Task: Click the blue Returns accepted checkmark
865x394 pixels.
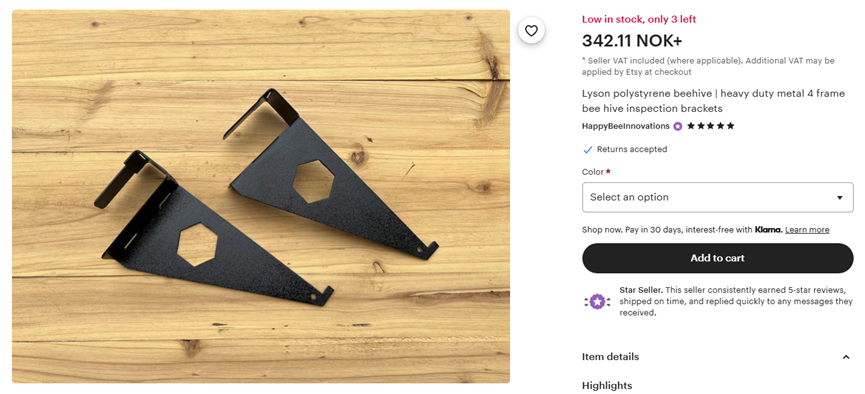Action: (588, 150)
